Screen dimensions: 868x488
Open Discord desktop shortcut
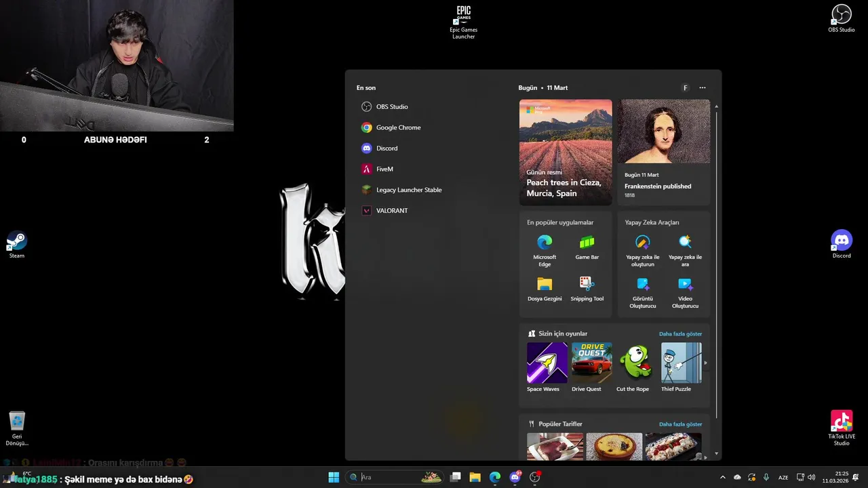[x=842, y=245]
